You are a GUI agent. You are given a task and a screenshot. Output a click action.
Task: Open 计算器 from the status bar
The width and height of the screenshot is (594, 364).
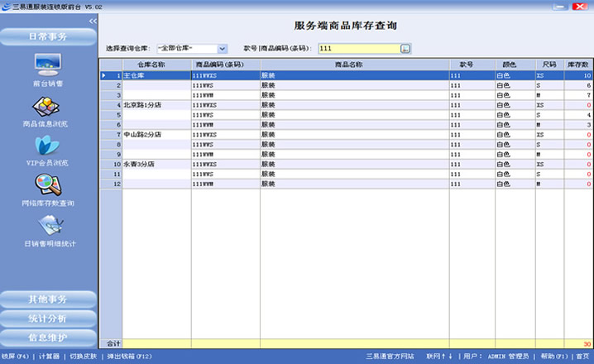[x=50, y=357]
